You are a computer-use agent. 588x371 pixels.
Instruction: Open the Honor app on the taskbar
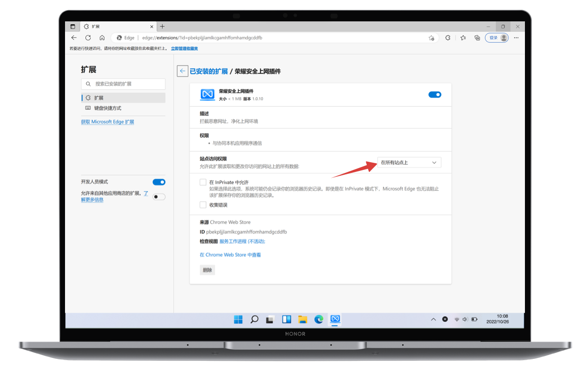(335, 319)
